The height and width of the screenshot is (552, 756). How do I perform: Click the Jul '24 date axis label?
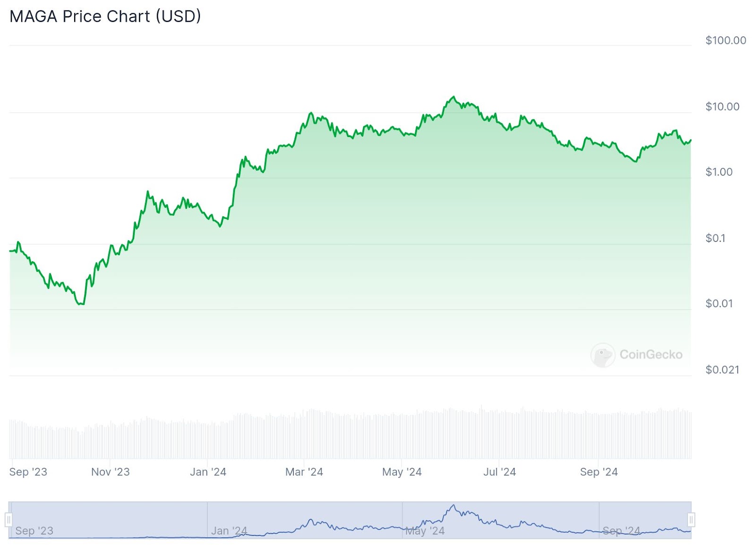tap(499, 472)
